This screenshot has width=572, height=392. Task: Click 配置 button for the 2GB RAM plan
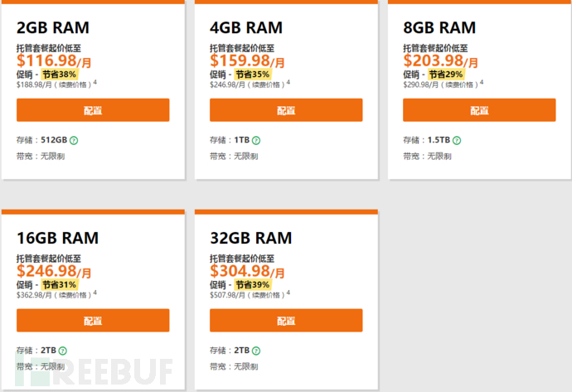pyautogui.click(x=93, y=110)
